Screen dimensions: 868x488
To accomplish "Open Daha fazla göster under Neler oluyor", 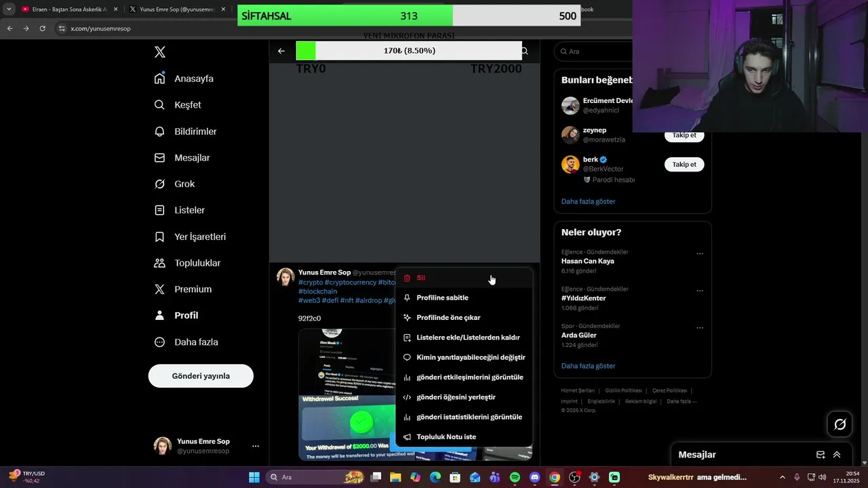I will [588, 366].
